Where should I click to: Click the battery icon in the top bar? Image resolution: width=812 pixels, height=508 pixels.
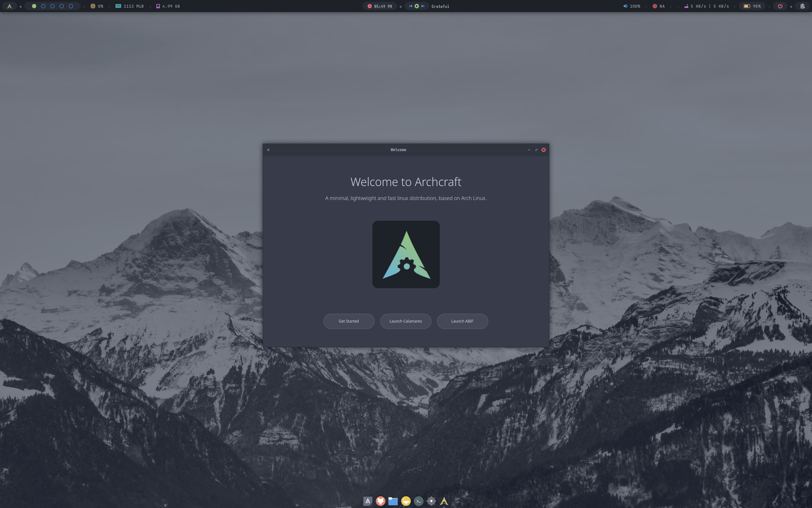pos(747,6)
